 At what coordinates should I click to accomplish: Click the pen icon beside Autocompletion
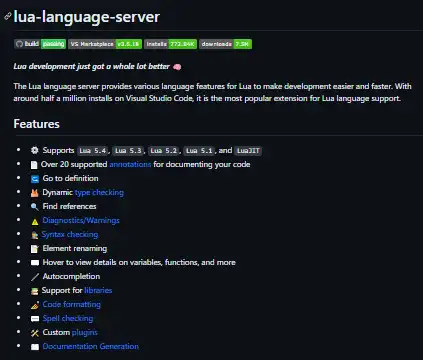tap(35, 277)
